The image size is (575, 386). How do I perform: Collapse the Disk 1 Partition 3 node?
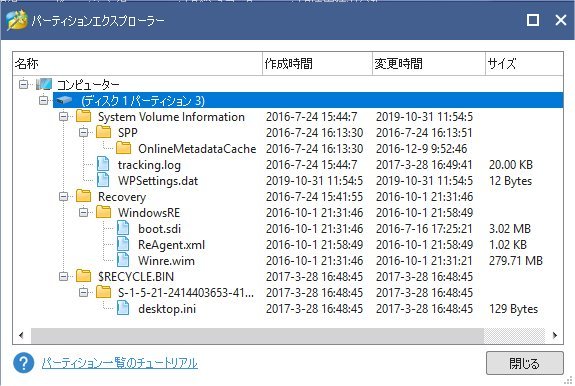(44, 100)
